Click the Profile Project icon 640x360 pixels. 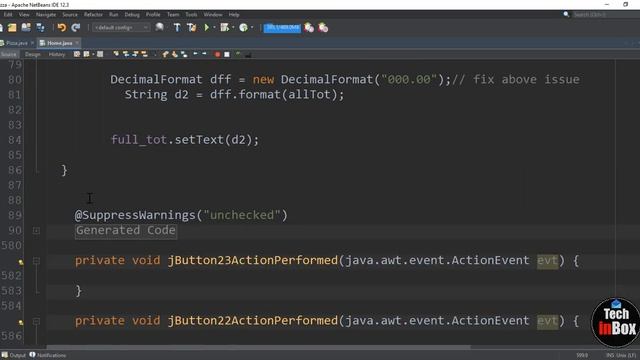[x=244, y=28]
